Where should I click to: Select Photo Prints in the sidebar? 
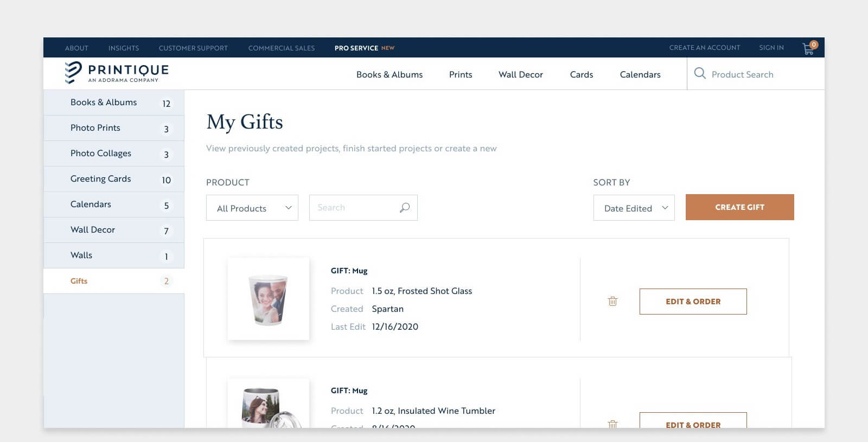click(x=114, y=128)
